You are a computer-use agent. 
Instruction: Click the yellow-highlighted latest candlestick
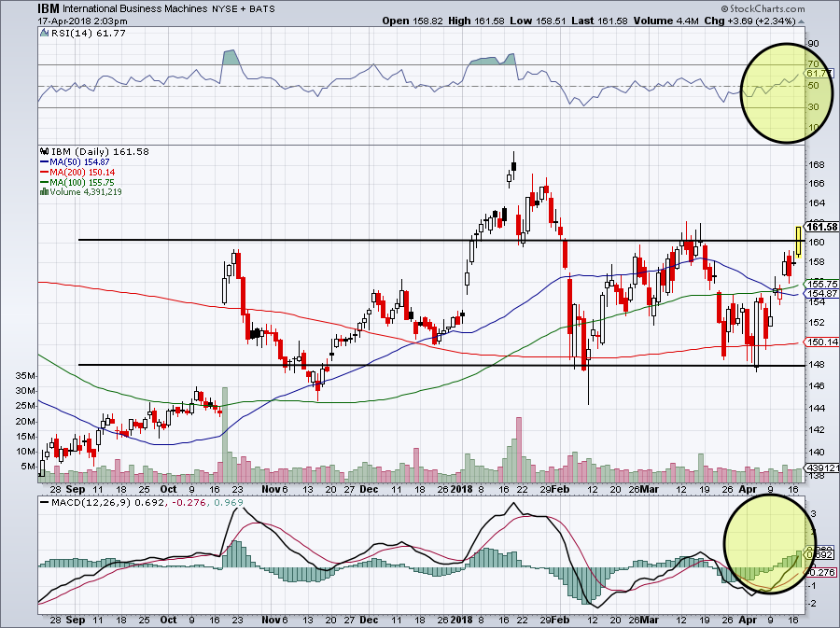[x=798, y=241]
